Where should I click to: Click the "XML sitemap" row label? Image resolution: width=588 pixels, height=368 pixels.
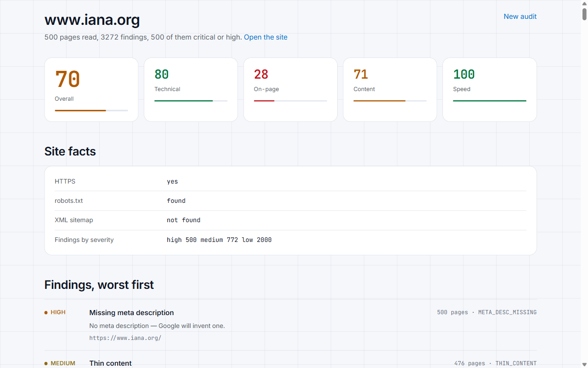coord(74,220)
